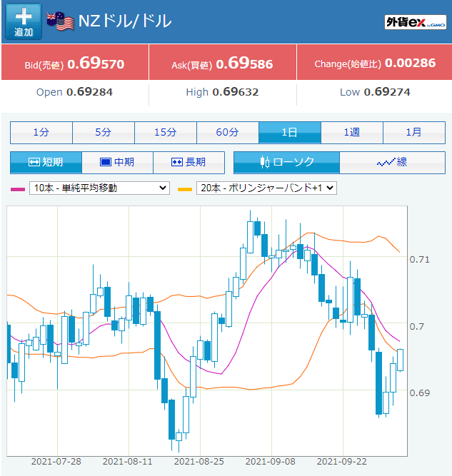
Task: Open the 10本 - 単純平均移動 dropdown
Action: [99, 188]
